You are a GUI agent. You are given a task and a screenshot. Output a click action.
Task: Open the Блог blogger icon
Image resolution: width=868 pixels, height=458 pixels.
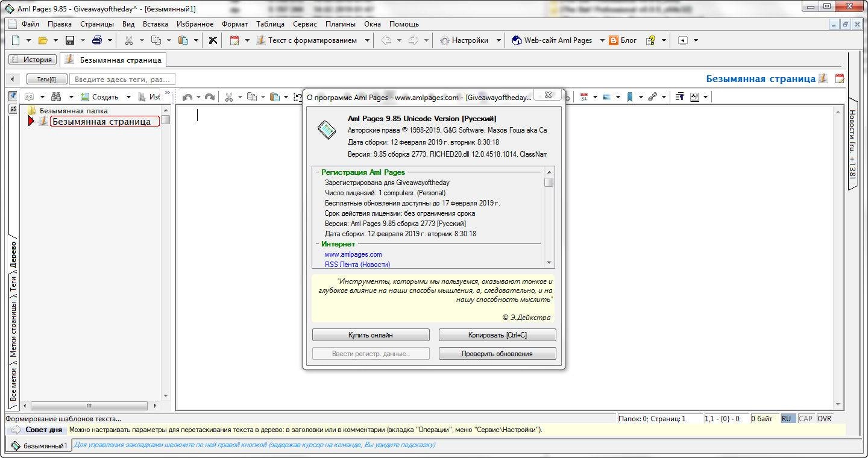(x=623, y=40)
